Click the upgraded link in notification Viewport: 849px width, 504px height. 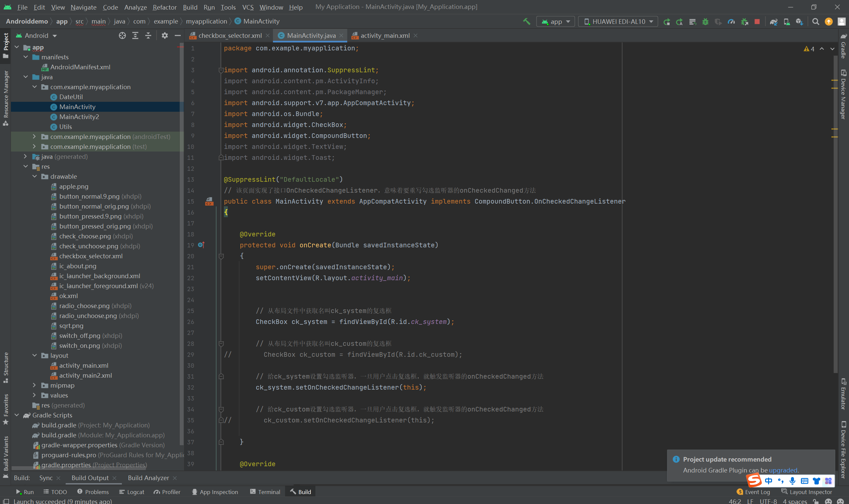[783, 470]
